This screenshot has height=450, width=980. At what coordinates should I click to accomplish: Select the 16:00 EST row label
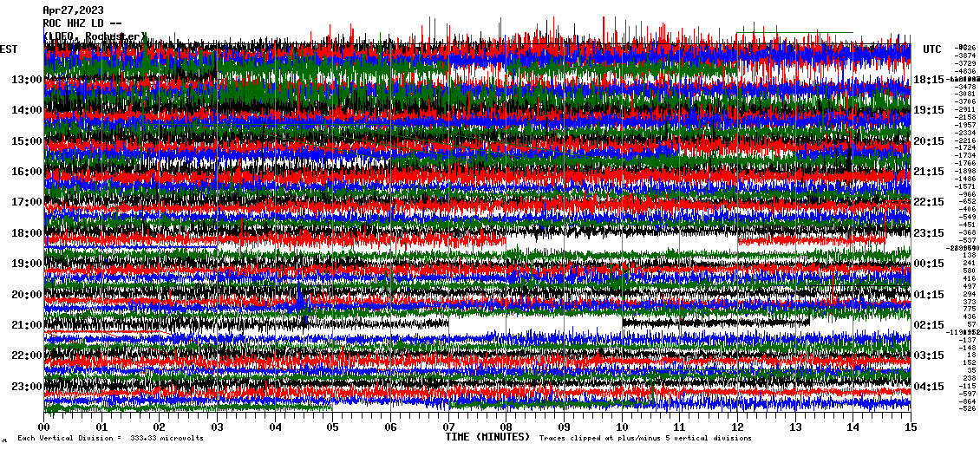(x=27, y=172)
